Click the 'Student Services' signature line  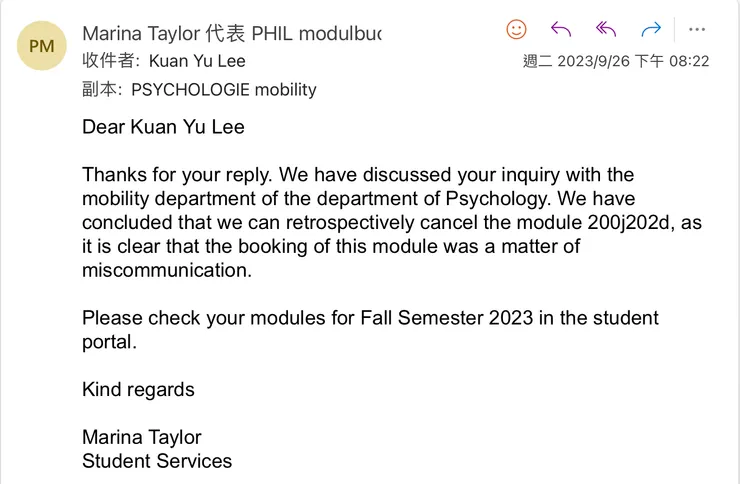point(157,461)
